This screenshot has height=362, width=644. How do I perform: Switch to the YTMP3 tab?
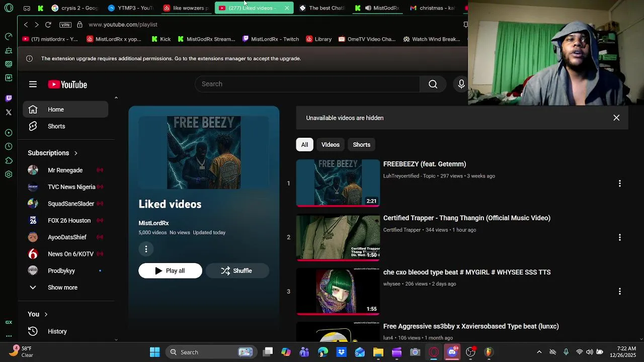(x=130, y=8)
